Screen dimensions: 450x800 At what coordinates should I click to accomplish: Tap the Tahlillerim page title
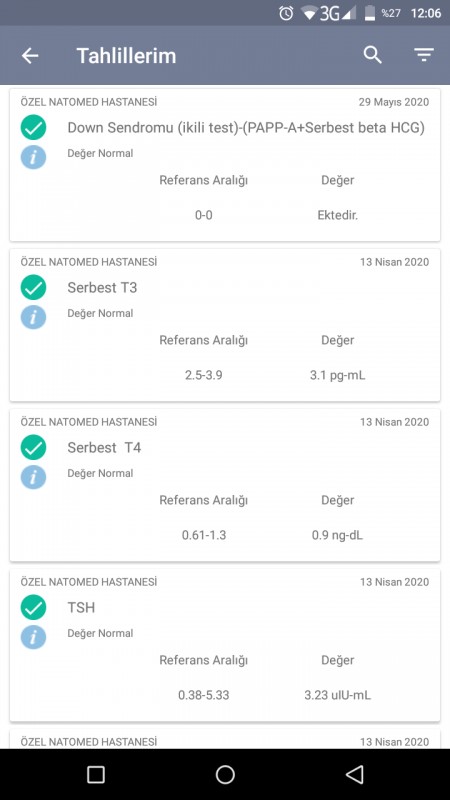pos(126,56)
